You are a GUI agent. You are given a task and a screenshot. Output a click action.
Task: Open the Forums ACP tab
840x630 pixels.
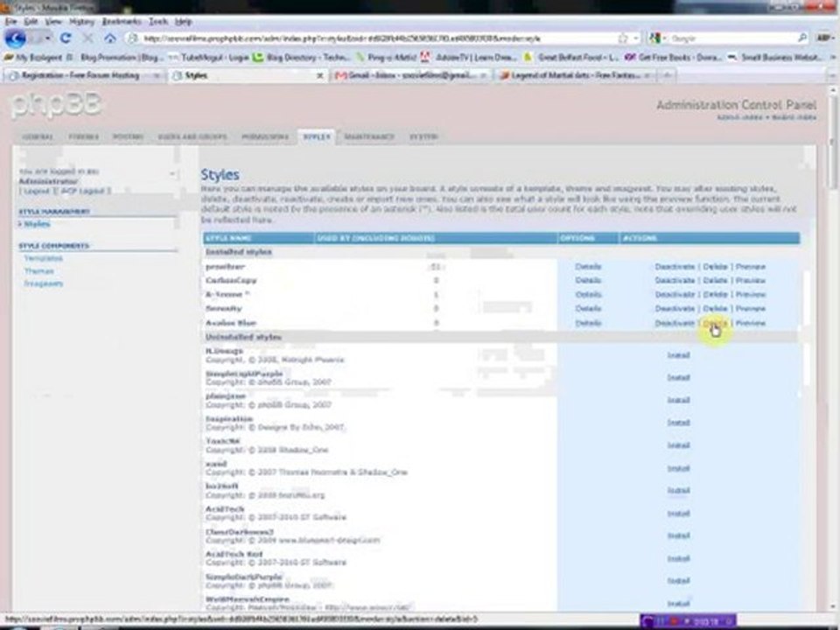84,137
